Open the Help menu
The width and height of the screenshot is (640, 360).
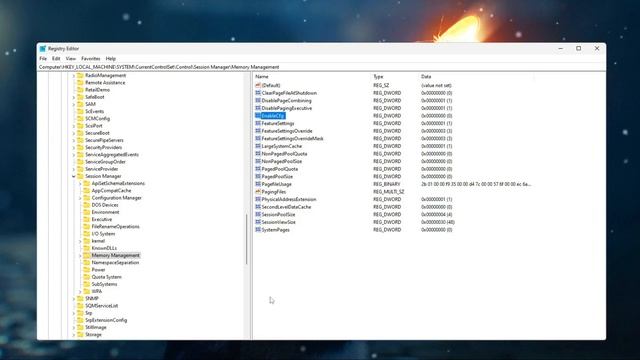[111, 59]
